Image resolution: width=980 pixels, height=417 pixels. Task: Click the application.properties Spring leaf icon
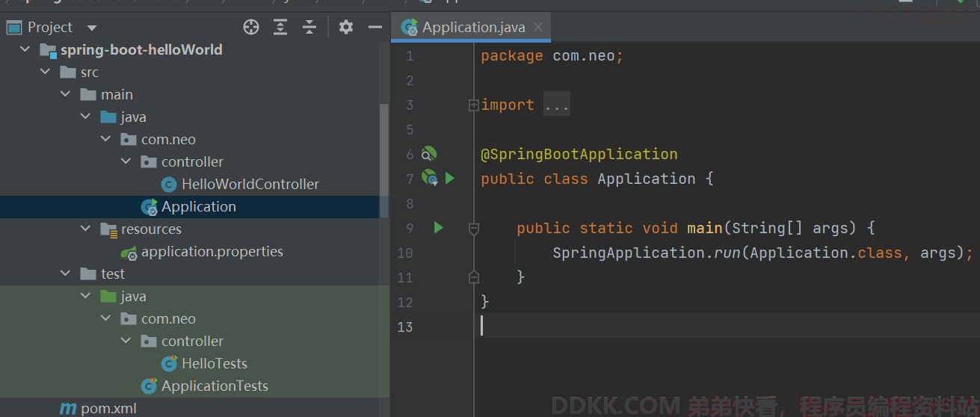(129, 253)
